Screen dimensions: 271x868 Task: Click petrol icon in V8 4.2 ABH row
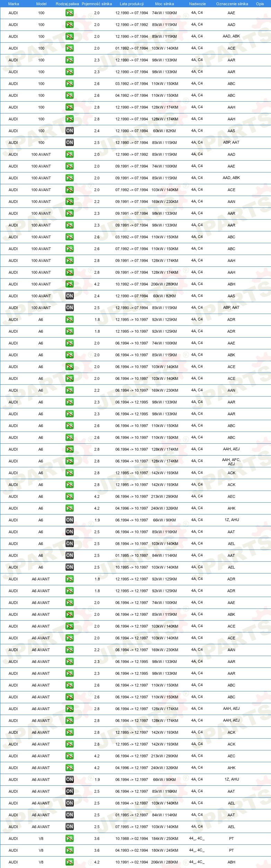click(69, 862)
